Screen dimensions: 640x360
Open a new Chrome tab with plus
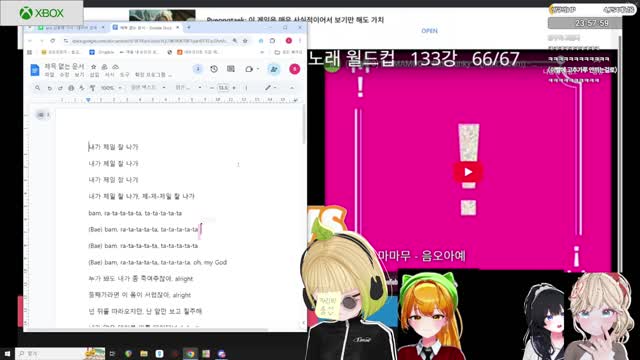189,27
